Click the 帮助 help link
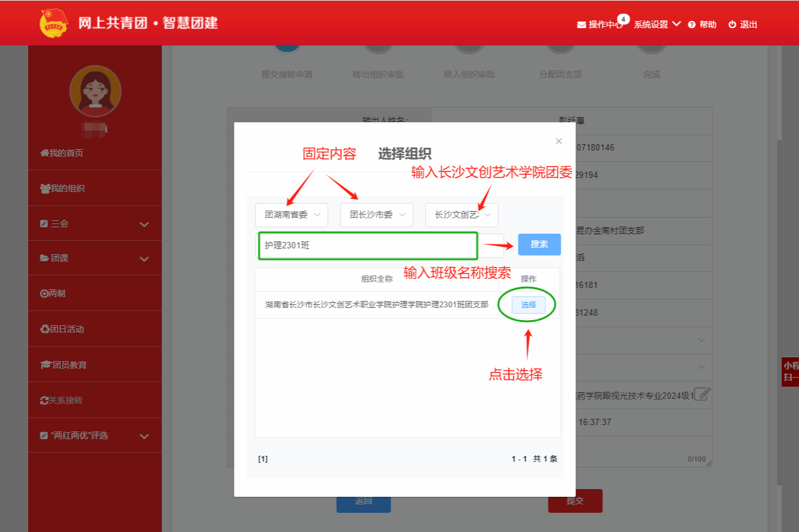The image size is (799, 532). pos(702,24)
